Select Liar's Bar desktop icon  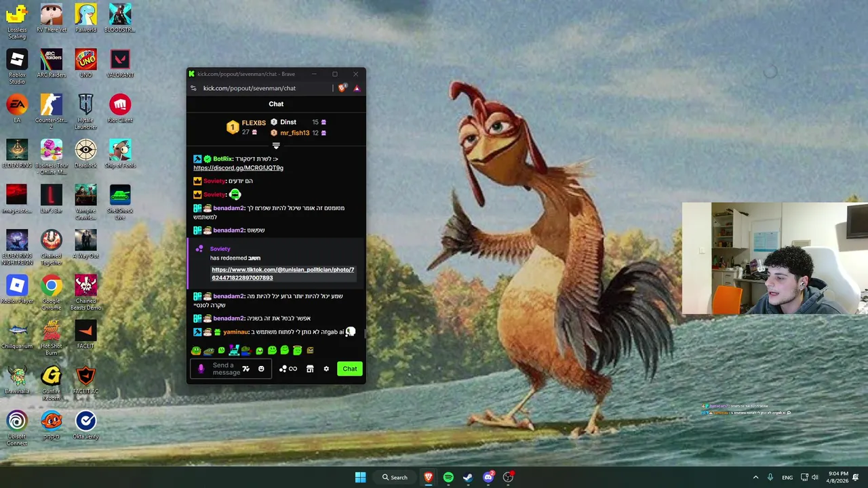coord(52,199)
